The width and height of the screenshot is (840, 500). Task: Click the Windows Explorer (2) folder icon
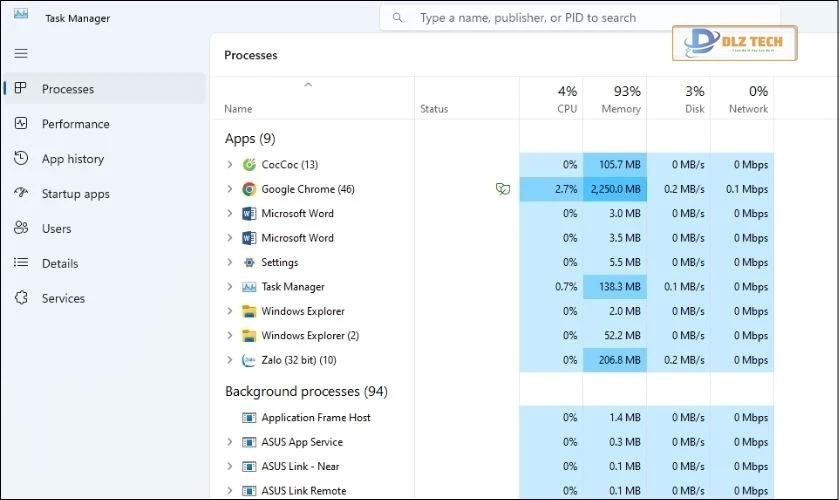[x=249, y=335]
